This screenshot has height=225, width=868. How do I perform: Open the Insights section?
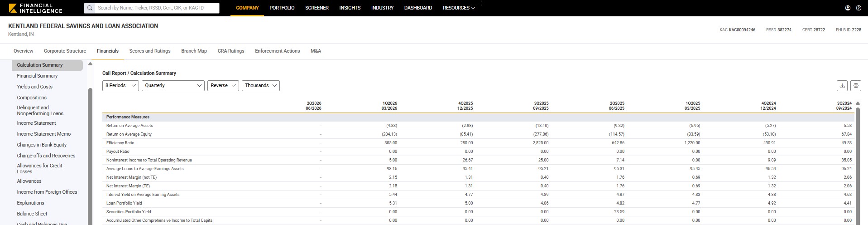[x=350, y=8]
